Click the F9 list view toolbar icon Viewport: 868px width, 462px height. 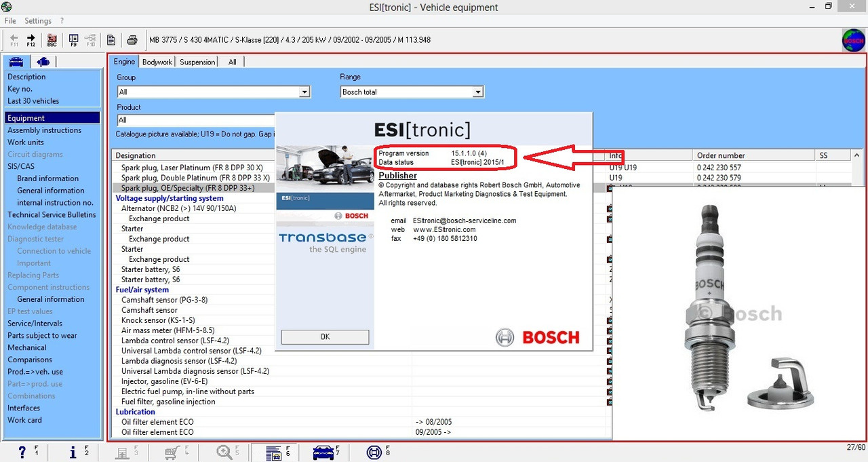point(74,40)
